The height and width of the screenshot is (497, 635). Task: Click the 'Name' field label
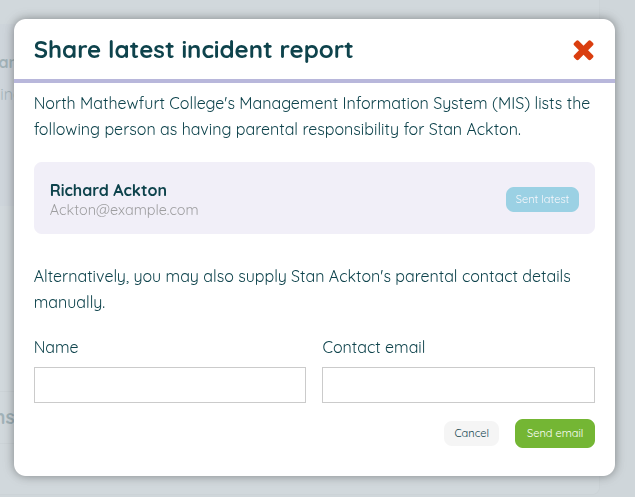[x=56, y=347]
